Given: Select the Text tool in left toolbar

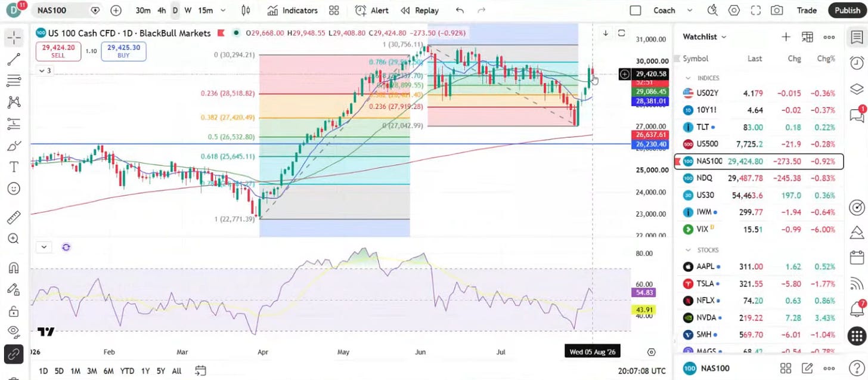Looking at the screenshot, I should pyautogui.click(x=14, y=167).
